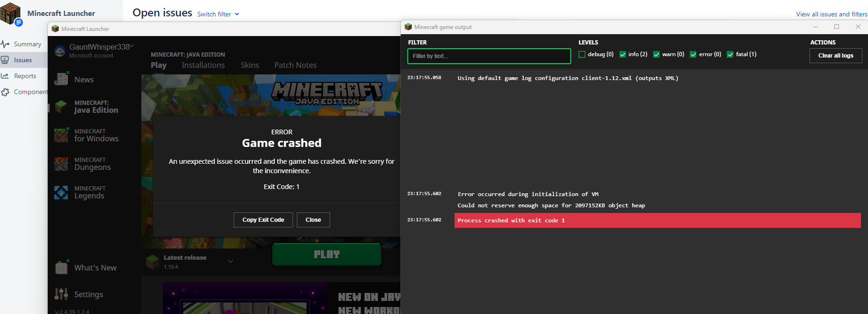The image size is (868, 314).
Task: Click the 'Microsoft account' label
Action: [91, 56]
